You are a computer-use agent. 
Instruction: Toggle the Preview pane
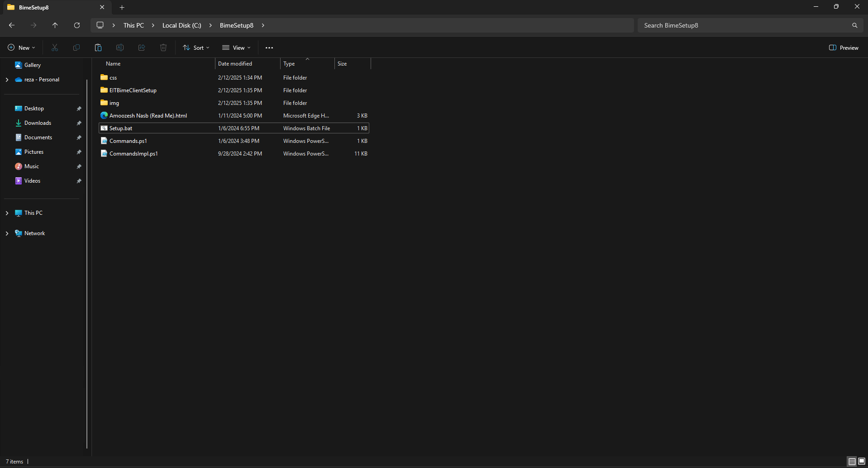coord(844,47)
